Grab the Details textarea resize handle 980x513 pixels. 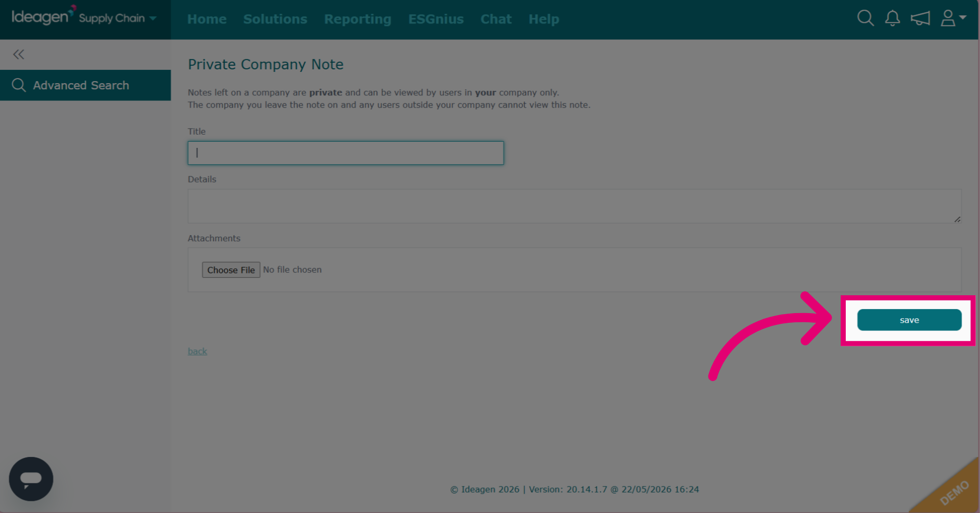tap(957, 219)
